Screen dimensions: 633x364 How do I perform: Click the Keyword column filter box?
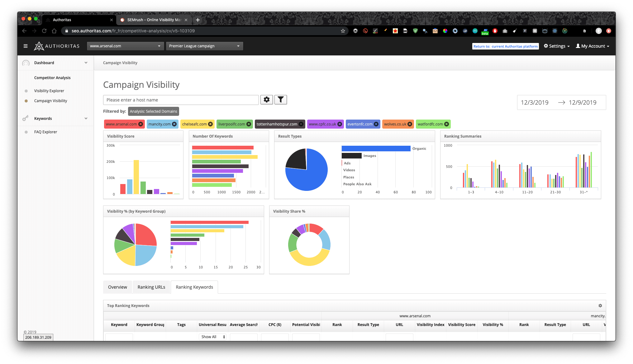(x=119, y=337)
